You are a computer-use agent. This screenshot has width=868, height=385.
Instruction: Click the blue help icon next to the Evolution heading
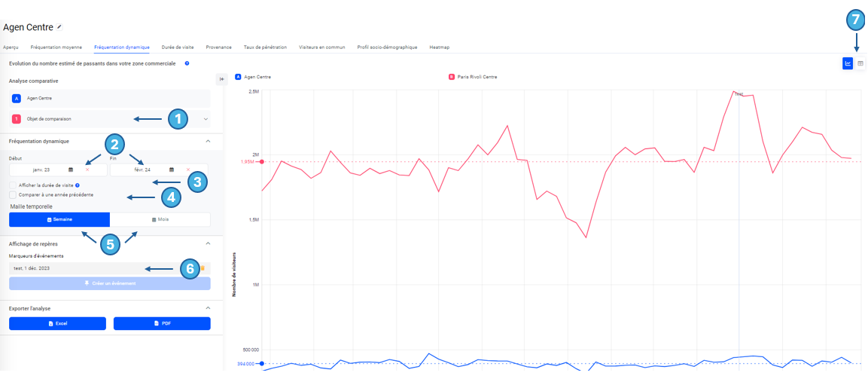(x=187, y=64)
